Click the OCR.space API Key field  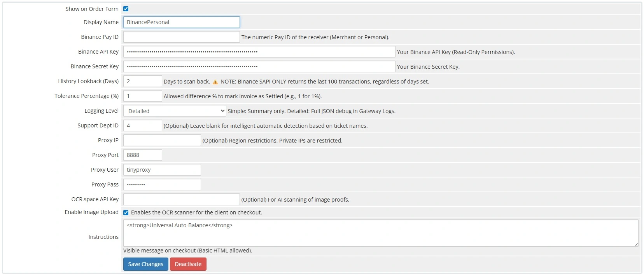click(181, 199)
